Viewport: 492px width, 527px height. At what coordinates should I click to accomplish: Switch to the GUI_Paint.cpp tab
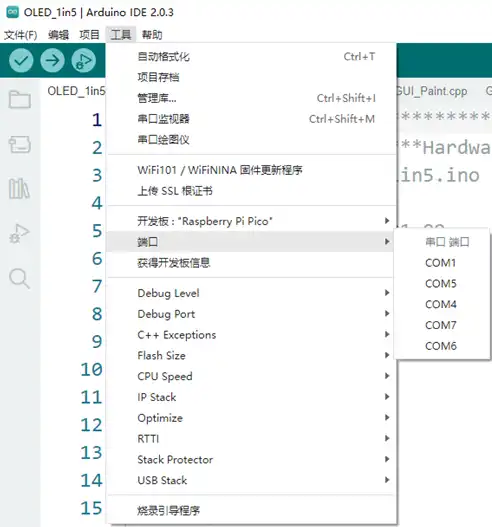(432, 91)
